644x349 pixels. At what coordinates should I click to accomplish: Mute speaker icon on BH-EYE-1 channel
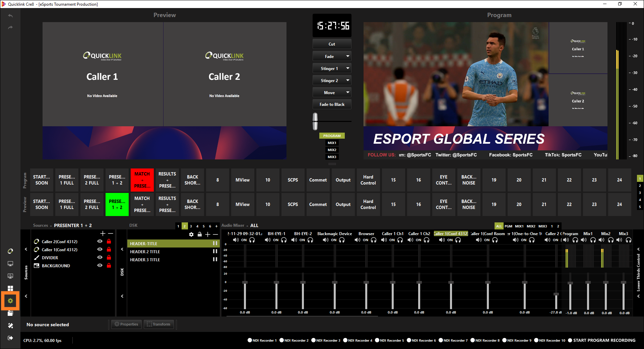coord(268,240)
